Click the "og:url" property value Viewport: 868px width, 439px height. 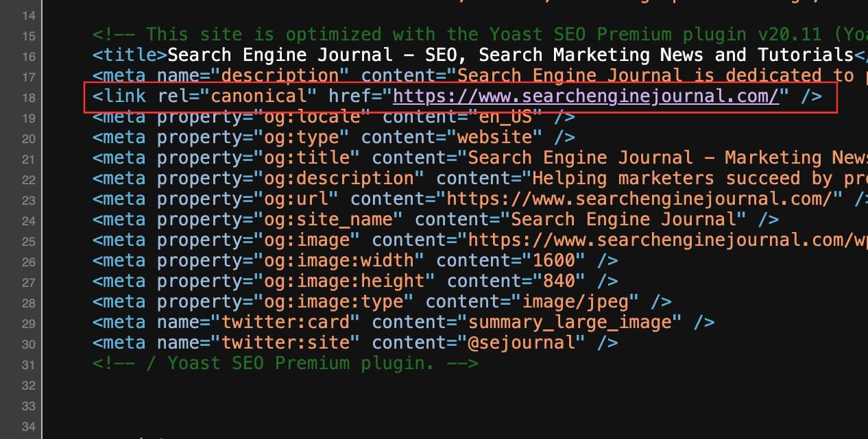coord(296,199)
